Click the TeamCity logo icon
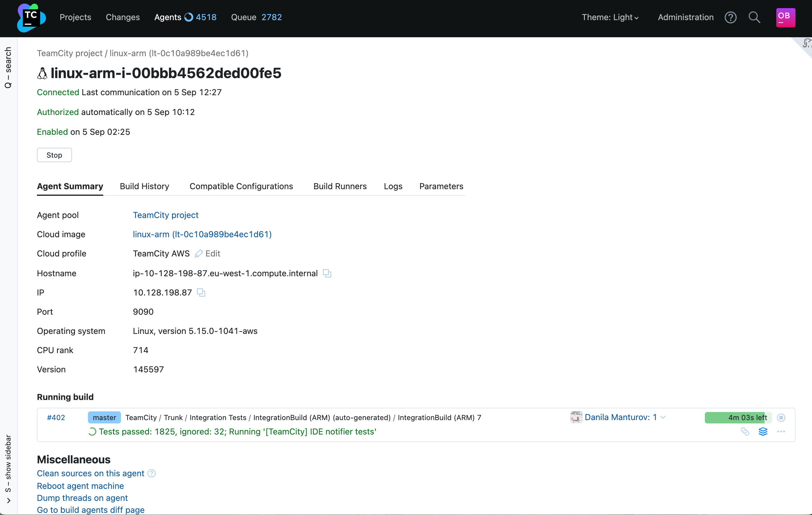The width and height of the screenshot is (812, 515). click(x=31, y=17)
